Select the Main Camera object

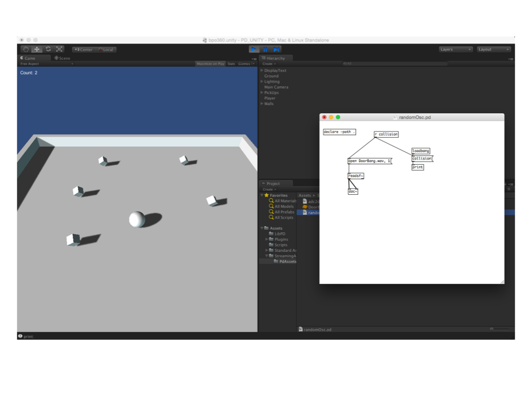tap(276, 87)
